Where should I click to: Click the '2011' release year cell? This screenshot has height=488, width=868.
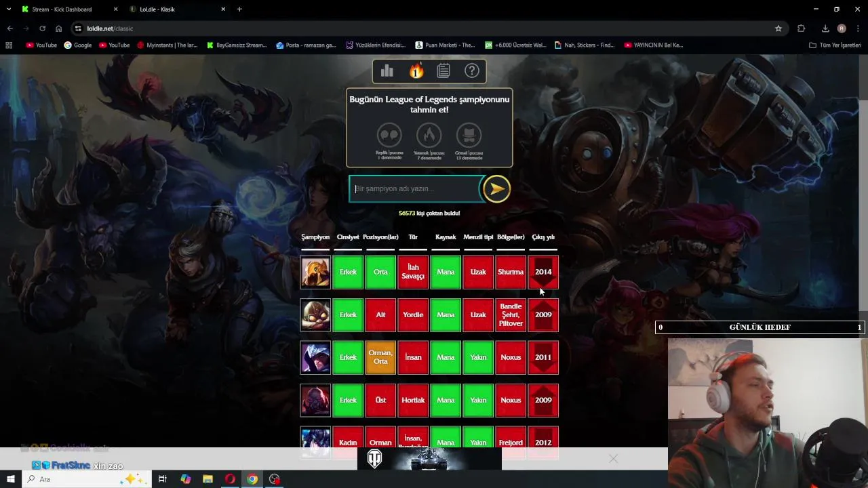(543, 358)
